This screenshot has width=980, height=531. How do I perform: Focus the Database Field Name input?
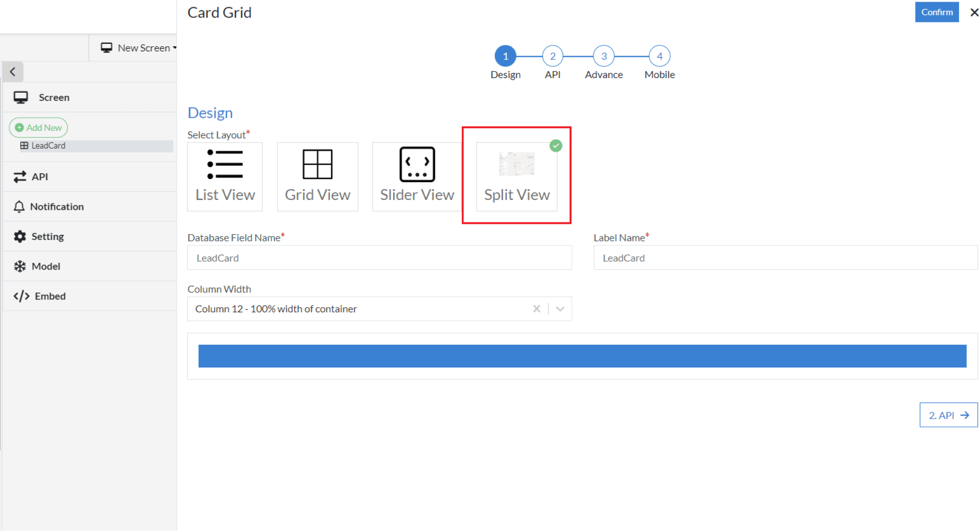(x=379, y=258)
